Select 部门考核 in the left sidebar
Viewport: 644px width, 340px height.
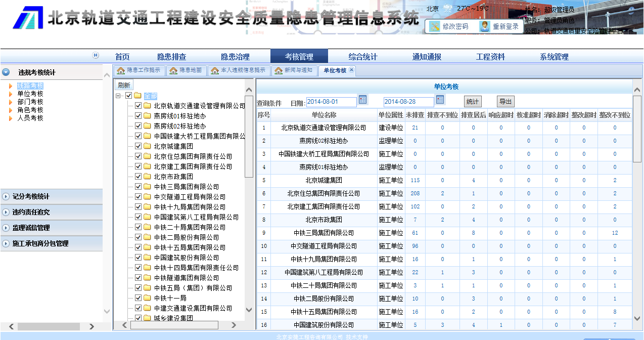(30, 102)
